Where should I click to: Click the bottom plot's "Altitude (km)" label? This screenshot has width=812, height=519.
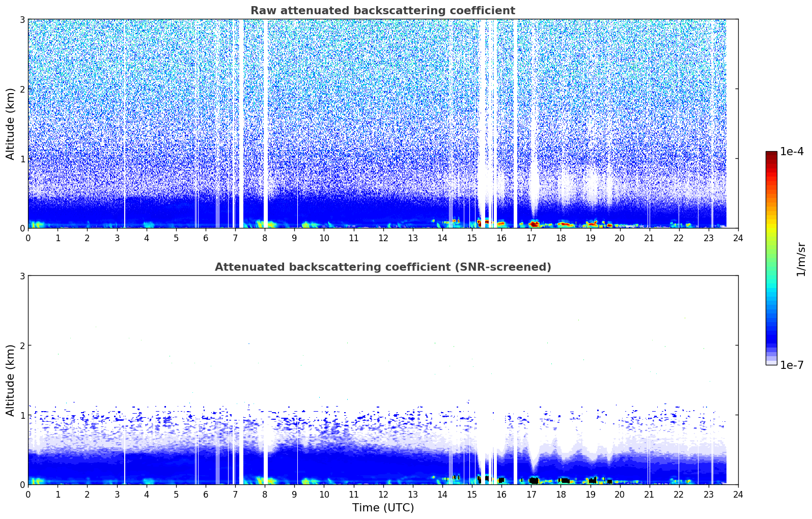[x=10, y=380]
